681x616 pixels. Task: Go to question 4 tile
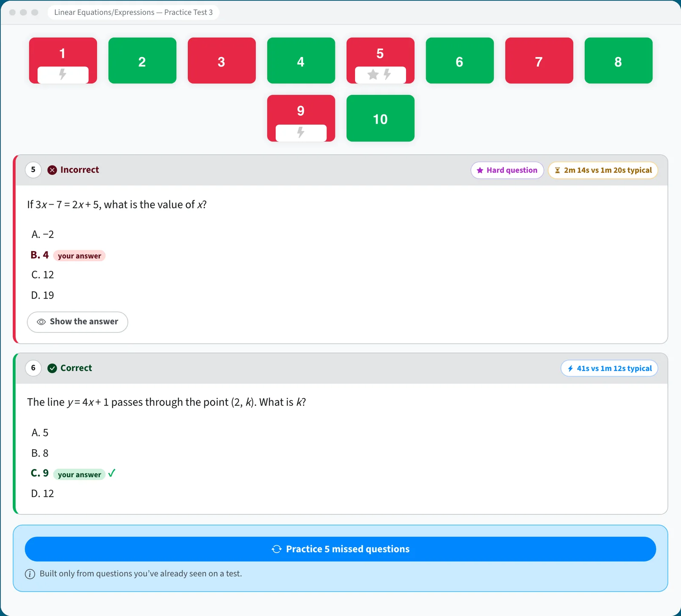(301, 60)
